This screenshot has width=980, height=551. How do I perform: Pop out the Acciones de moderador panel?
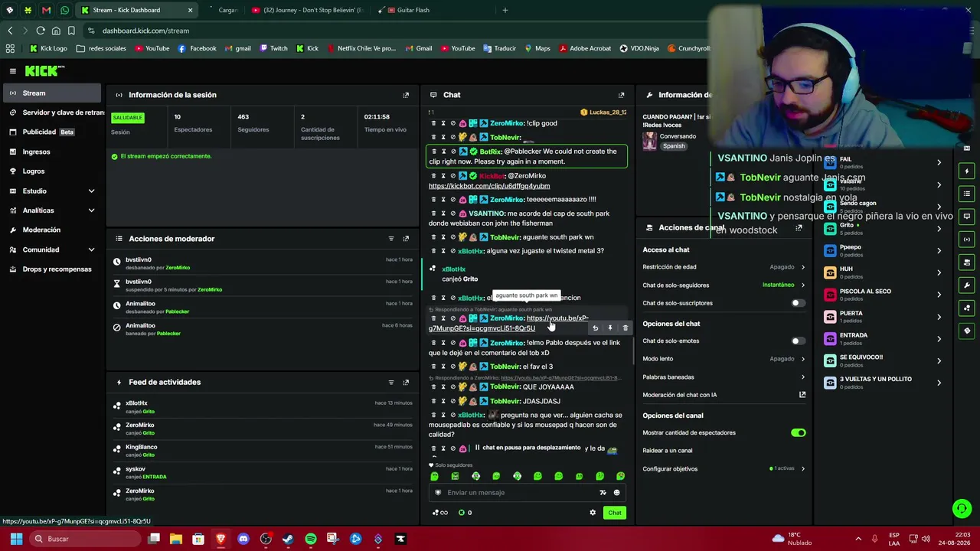pos(406,239)
